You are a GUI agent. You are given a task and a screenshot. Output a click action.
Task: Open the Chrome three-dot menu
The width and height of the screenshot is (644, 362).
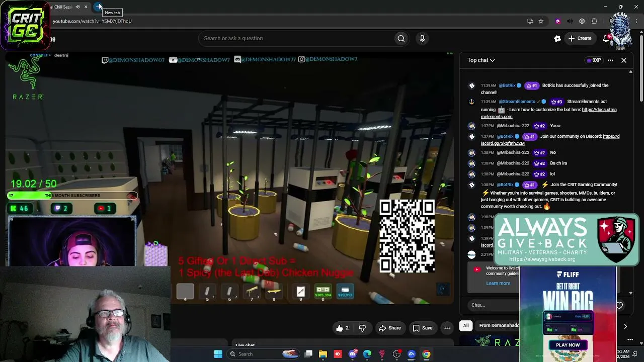point(637,21)
